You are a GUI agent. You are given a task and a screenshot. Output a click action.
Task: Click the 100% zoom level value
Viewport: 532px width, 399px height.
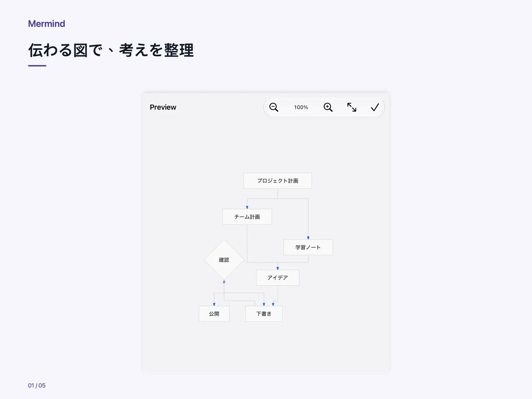coord(301,107)
